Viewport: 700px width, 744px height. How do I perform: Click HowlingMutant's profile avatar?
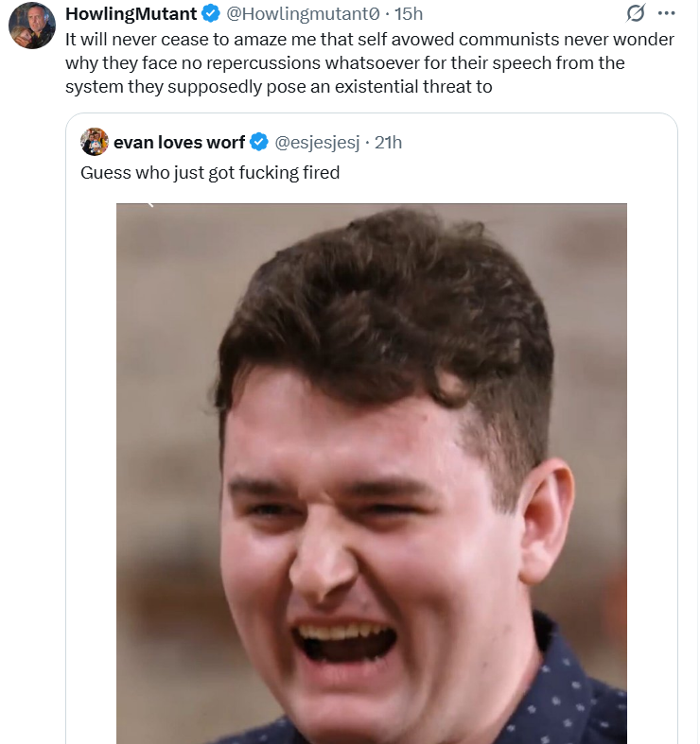click(x=32, y=26)
